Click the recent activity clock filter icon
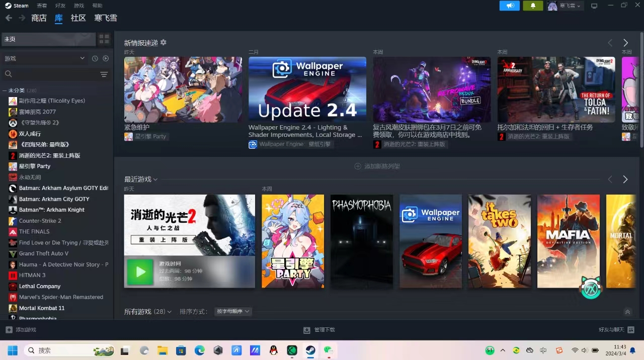644x360 pixels. pyautogui.click(x=95, y=58)
